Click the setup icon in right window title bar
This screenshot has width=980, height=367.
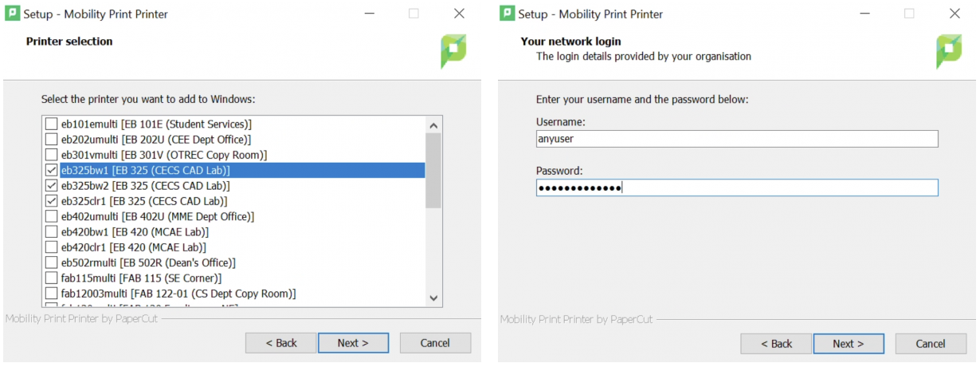(x=508, y=14)
